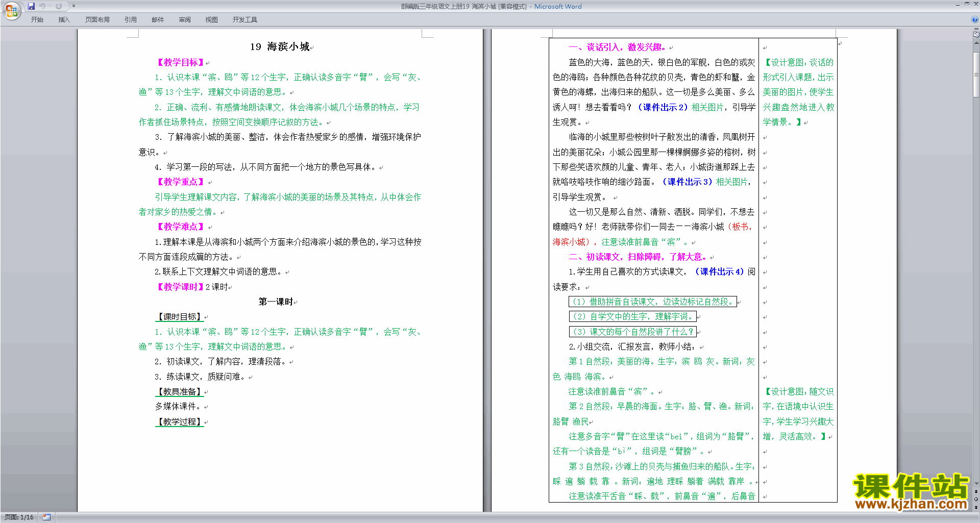Click line 4. 学习第一段的写法
The image size is (980, 523).
[266, 167]
